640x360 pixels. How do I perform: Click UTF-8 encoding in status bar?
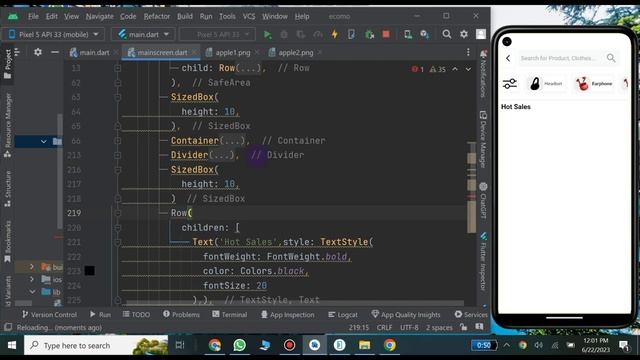point(409,328)
